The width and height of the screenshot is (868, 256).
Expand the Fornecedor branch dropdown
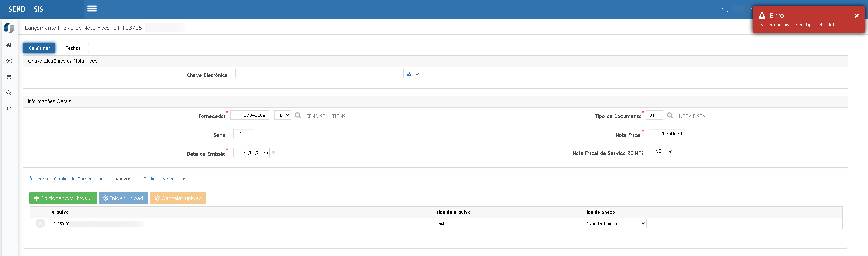point(283,115)
